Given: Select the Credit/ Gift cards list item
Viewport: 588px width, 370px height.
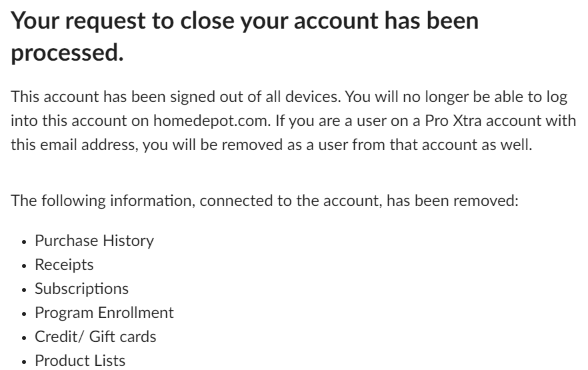Looking at the screenshot, I should pyautogui.click(x=95, y=337).
